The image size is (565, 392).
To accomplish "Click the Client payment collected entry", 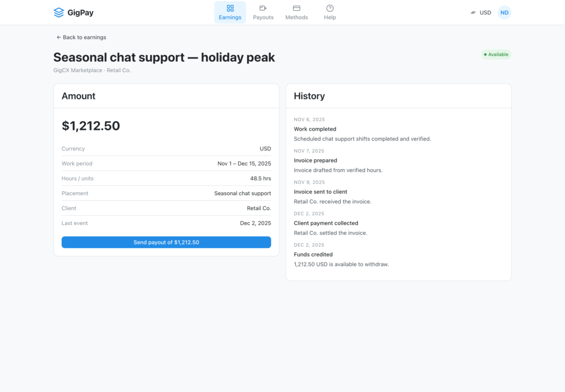I will pos(326,223).
